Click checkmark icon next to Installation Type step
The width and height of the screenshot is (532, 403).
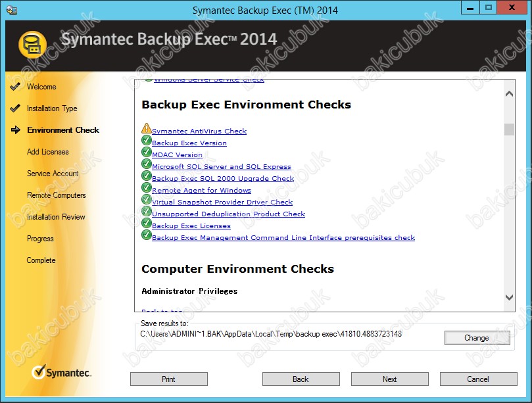(x=15, y=108)
